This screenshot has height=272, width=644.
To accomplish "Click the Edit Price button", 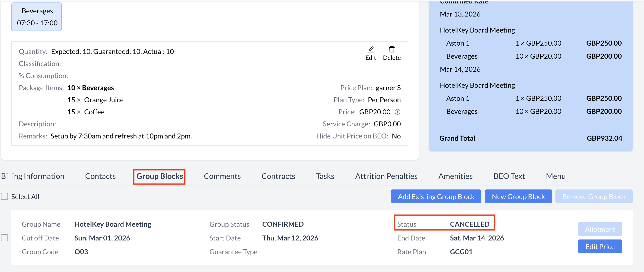I will click(x=600, y=247).
